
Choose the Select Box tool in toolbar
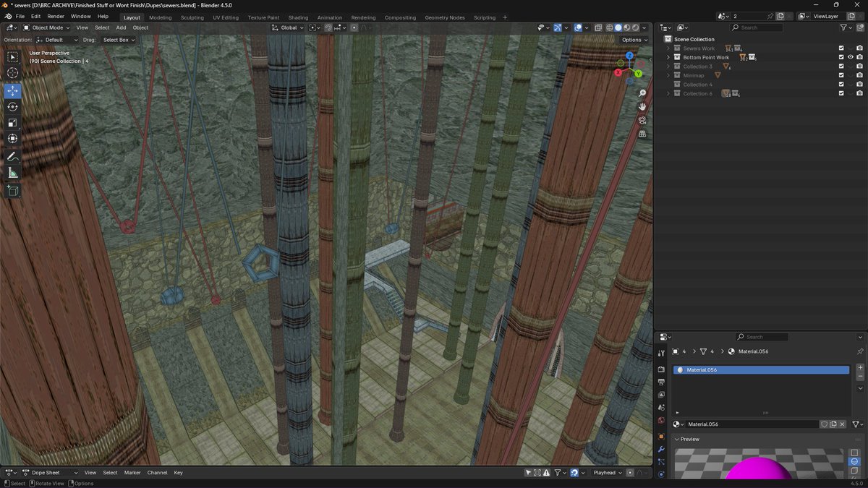coord(12,57)
